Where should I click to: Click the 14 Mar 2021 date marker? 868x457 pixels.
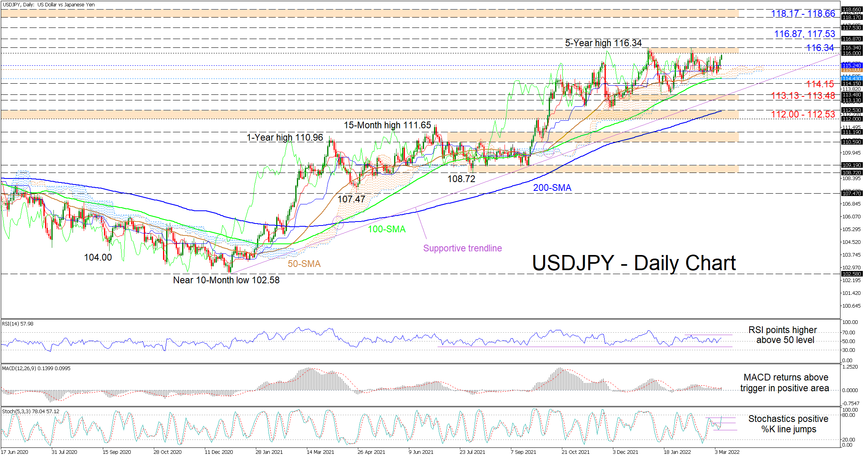point(320,452)
